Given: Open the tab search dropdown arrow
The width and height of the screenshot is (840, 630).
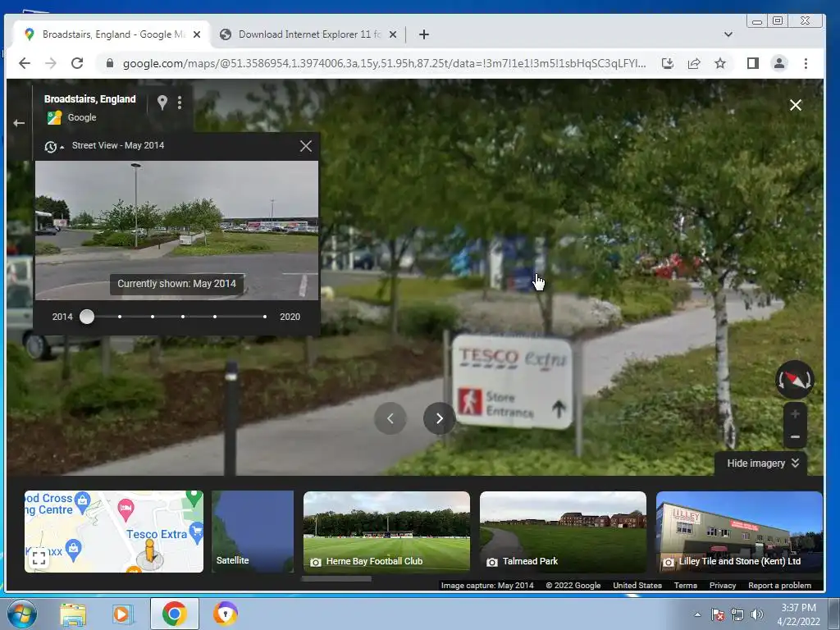Looking at the screenshot, I should click(x=728, y=34).
